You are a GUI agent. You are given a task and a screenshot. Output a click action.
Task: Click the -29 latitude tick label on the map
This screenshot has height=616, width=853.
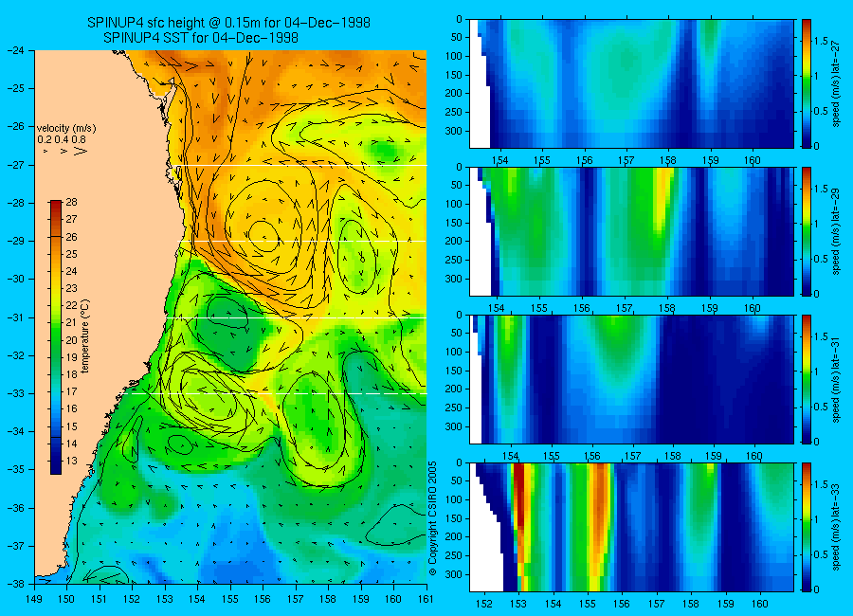(16, 241)
